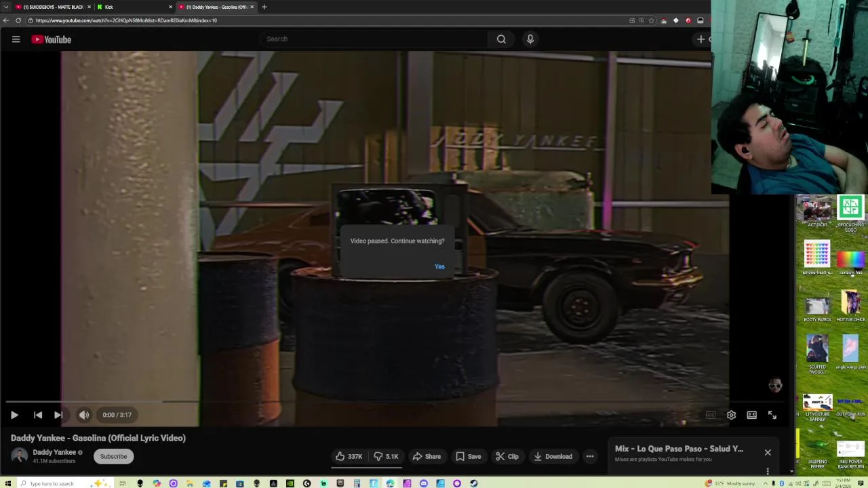Save the video to a playlist
The width and height of the screenshot is (868, 488).
click(x=468, y=456)
